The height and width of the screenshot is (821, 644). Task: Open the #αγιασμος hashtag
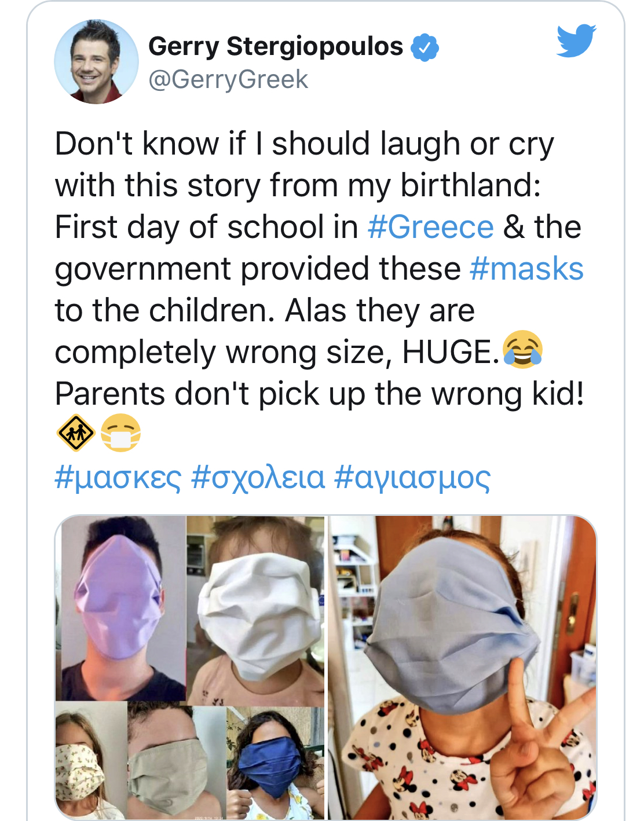[412, 477]
